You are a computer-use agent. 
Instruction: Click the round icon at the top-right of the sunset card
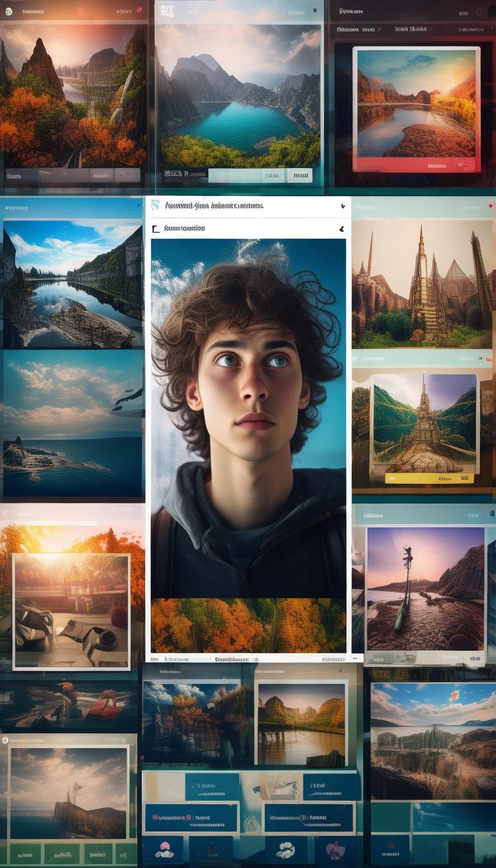pos(479,12)
